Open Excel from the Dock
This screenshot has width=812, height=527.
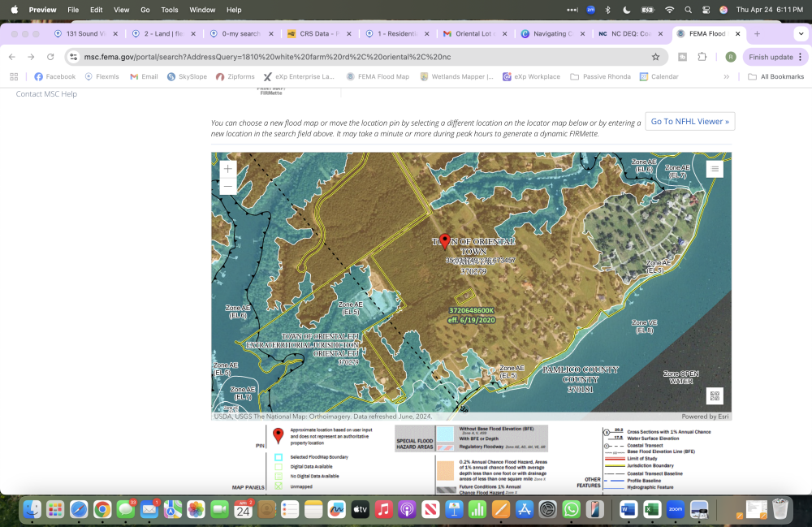tap(652, 510)
